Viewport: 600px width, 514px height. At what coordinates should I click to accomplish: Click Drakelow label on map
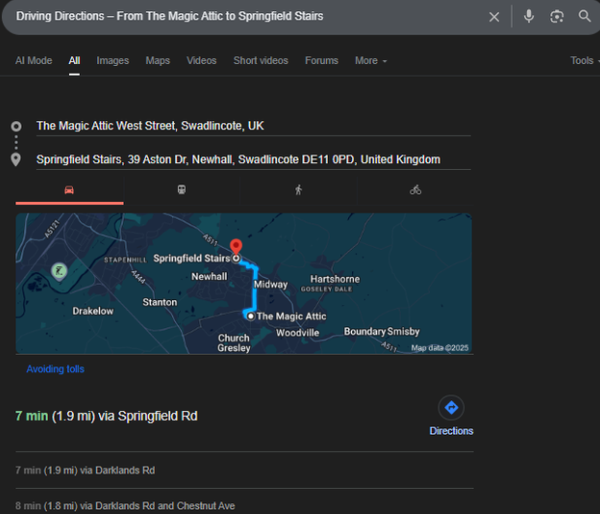(x=93, y=311)
